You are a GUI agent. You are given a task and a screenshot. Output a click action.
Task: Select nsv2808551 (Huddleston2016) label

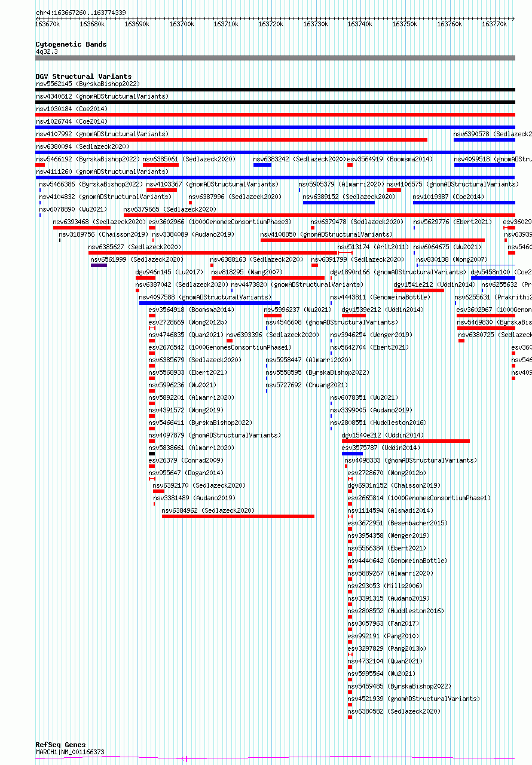(379, 423)
